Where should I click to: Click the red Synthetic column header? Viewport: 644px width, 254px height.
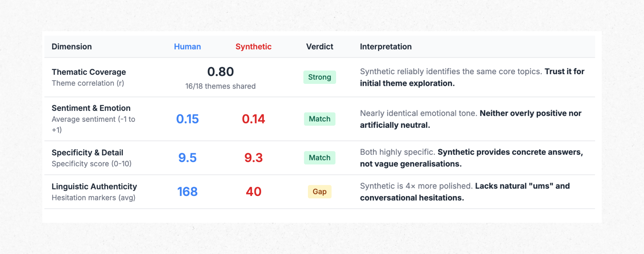253,47
